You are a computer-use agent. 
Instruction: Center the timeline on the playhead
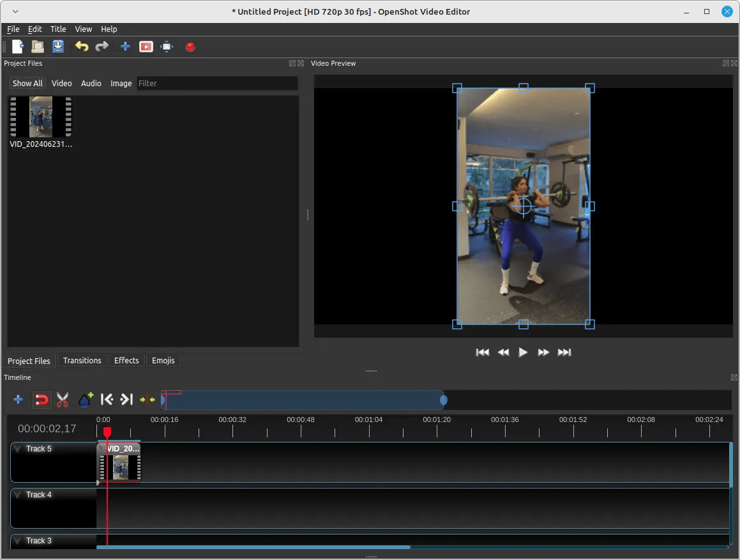(x=147, y=400)
